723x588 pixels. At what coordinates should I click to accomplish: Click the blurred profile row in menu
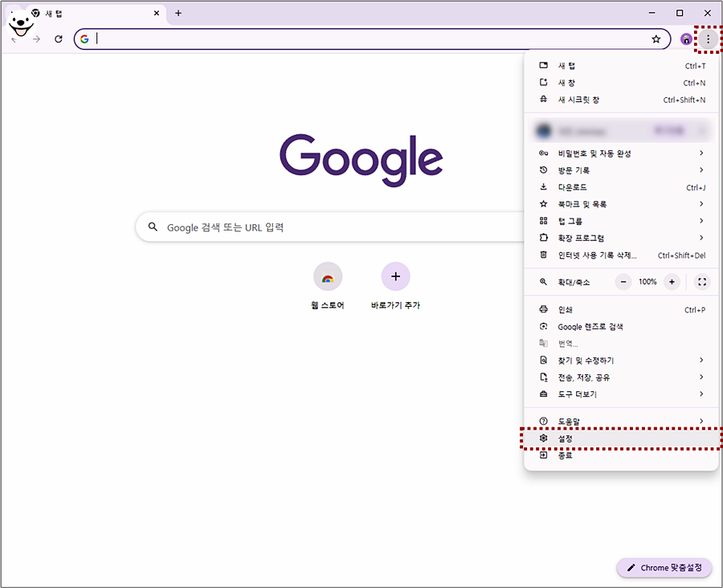pyautogui.click(x=622, y=131)
